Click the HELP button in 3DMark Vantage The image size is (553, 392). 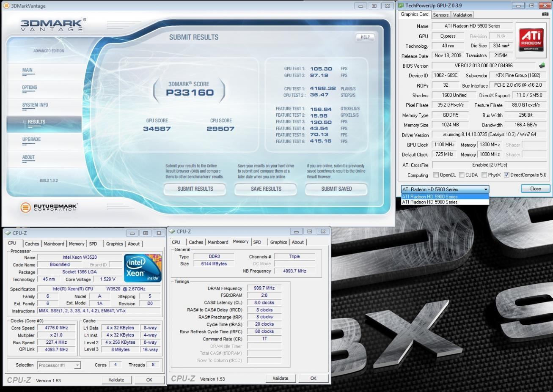click(365, 37)
